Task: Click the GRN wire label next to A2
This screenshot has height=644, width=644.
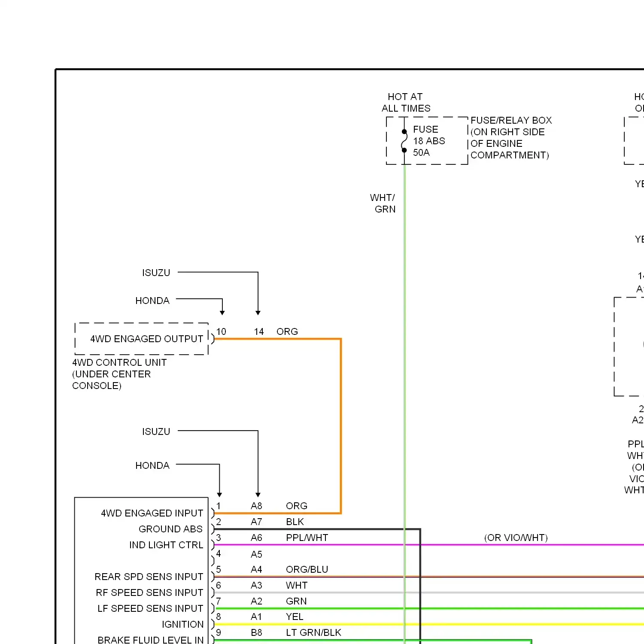Action: click(296, 601)
